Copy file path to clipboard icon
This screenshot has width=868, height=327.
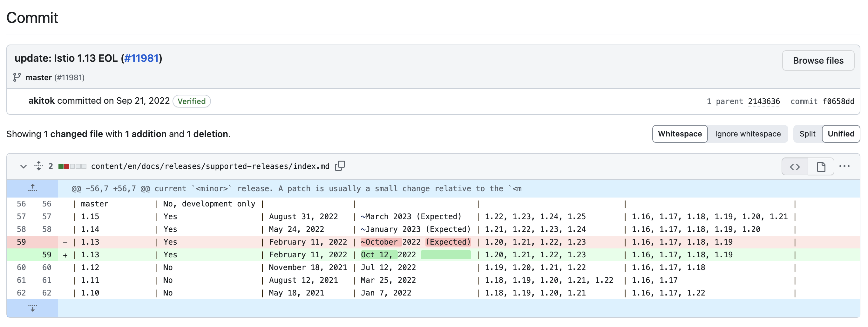340,166
